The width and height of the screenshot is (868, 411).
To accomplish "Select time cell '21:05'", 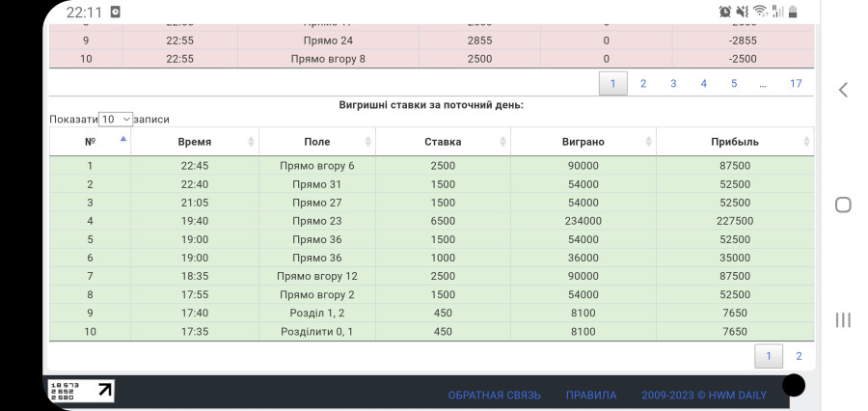I will click(x=194, y=203).
